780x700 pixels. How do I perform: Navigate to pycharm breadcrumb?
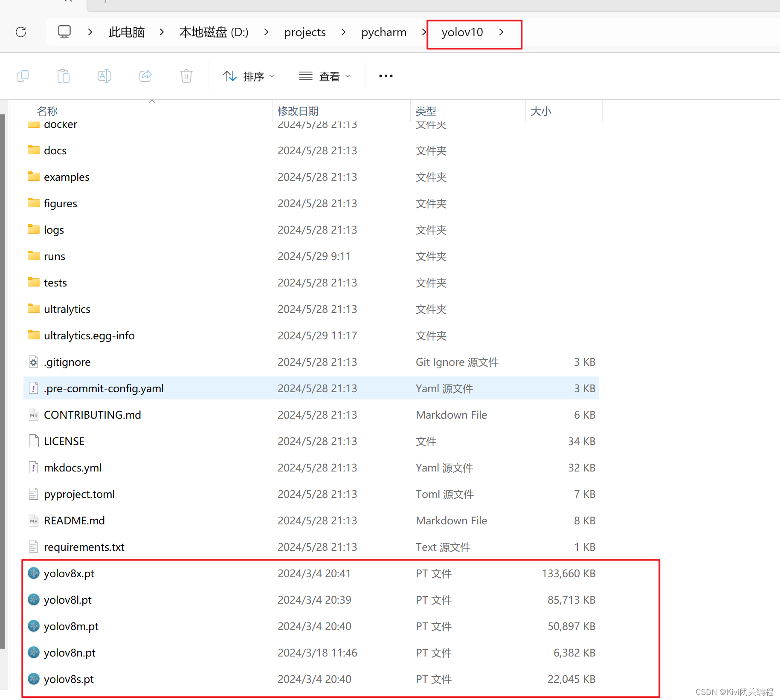pyautogui.click(x=384, y=32)
